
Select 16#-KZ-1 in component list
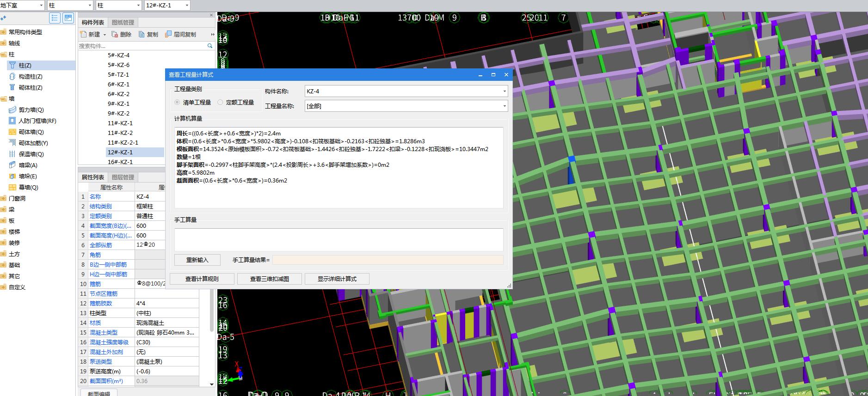pyautogui.click(x=120, y=162)
